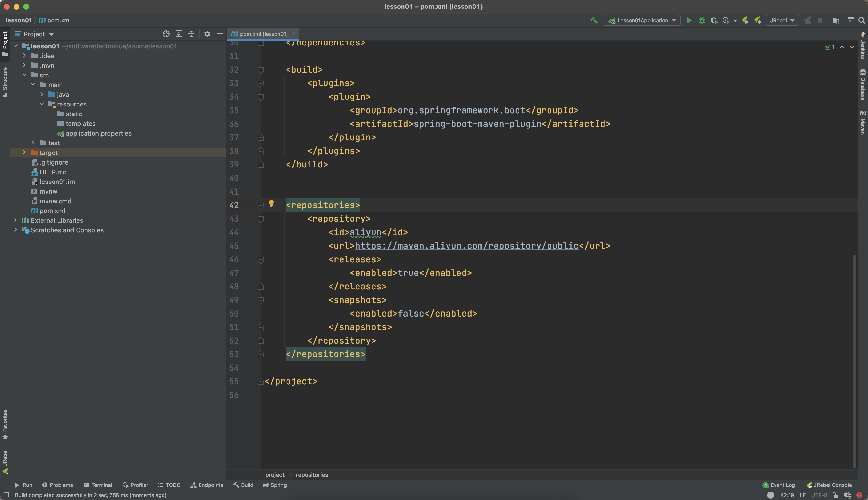Open the Project view mode dropdown
The width and height of the screenshot is (868, 500).
click(x=34, y=34)
